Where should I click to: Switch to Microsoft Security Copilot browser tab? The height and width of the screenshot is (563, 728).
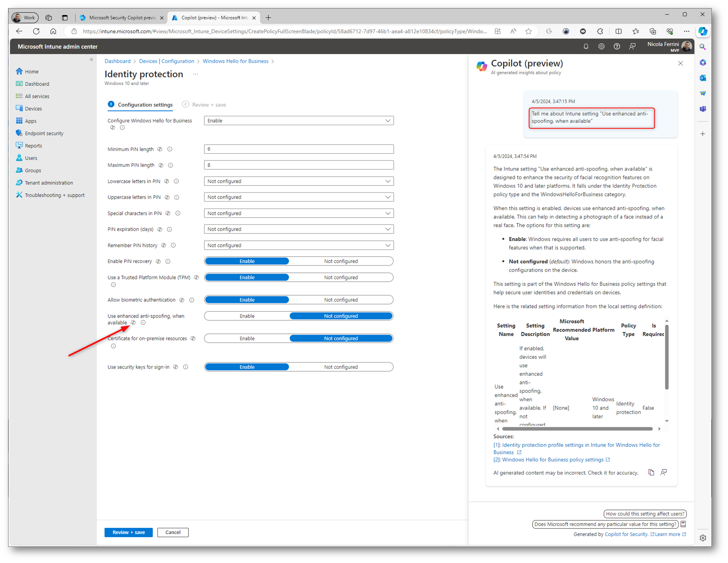coord(121,18)
